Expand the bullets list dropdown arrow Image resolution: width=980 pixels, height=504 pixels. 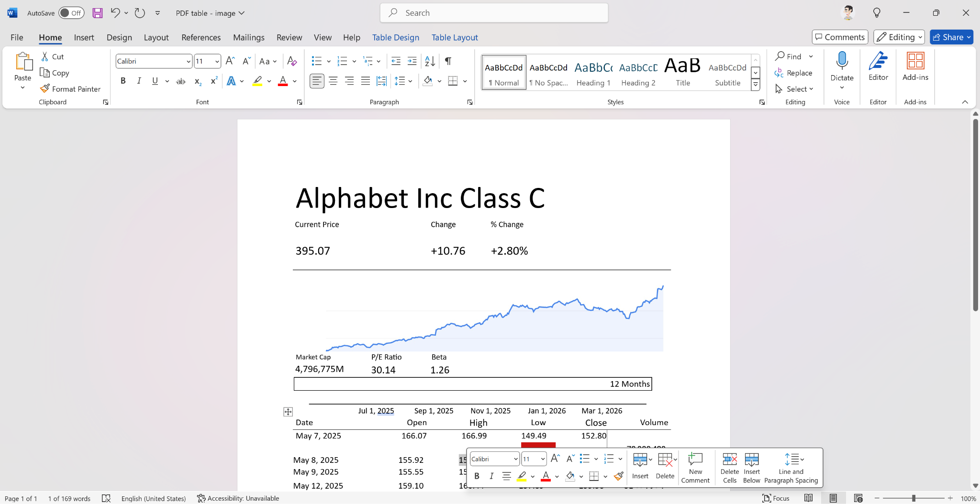click(329, 61)
